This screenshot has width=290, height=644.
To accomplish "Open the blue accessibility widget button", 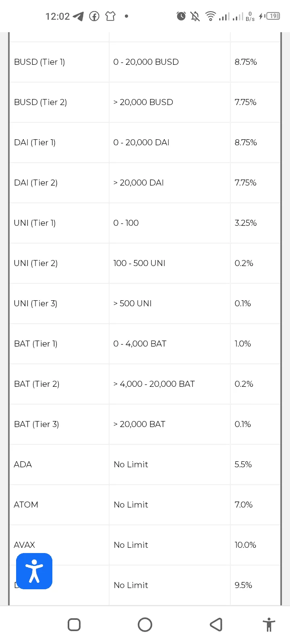I will click(x=34, y=571).
